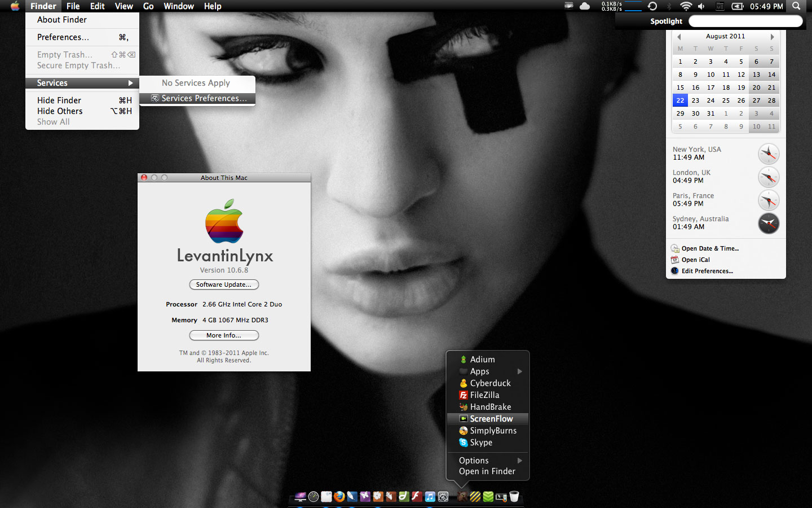
Task: Launch iTunes from the Dock
Action: pos(430,497)
